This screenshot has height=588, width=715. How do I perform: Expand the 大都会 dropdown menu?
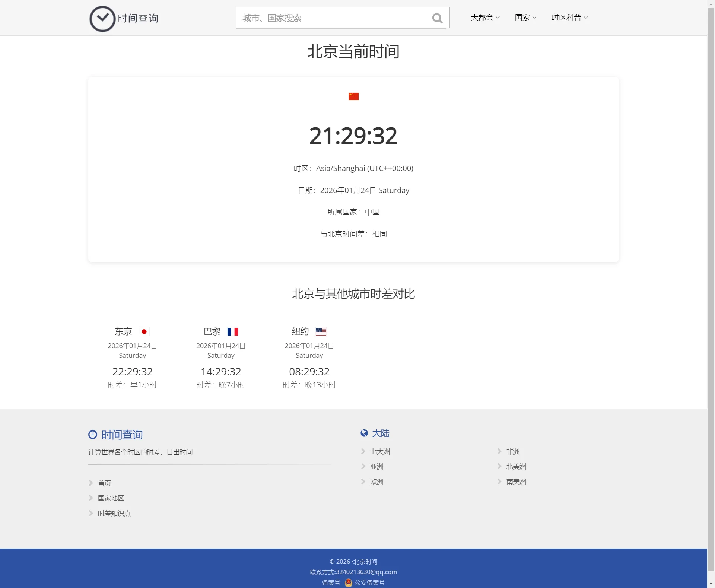click(485, 18)
